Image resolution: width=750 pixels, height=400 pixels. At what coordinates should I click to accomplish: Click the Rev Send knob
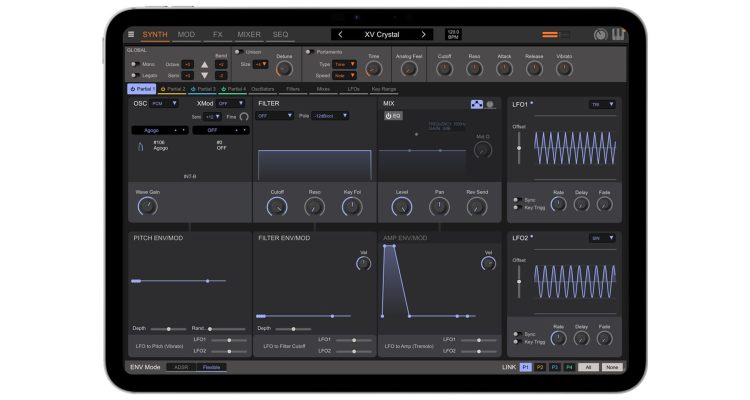pos(477,207)
